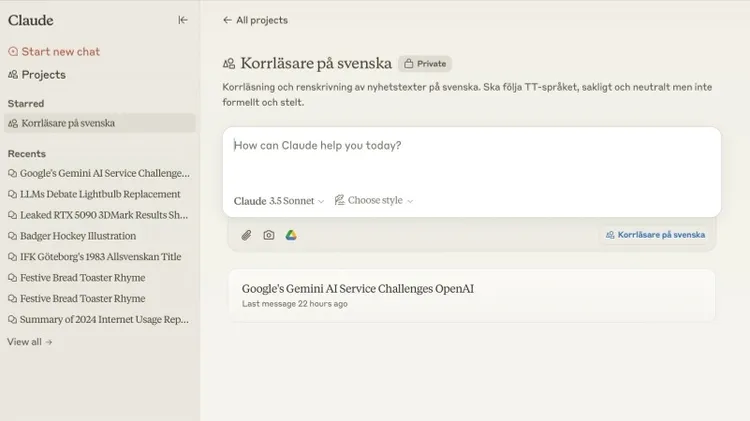Click the back arrow beside All projects
Screen dimensions: 750x421
[227, 20]
